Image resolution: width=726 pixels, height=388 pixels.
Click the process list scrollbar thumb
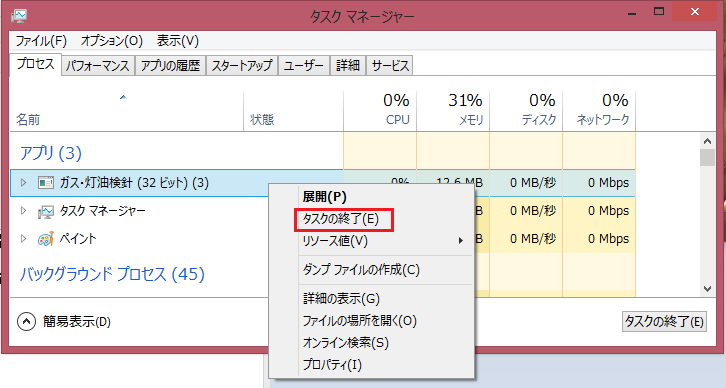pyautogui.click(x=707, y=157)
